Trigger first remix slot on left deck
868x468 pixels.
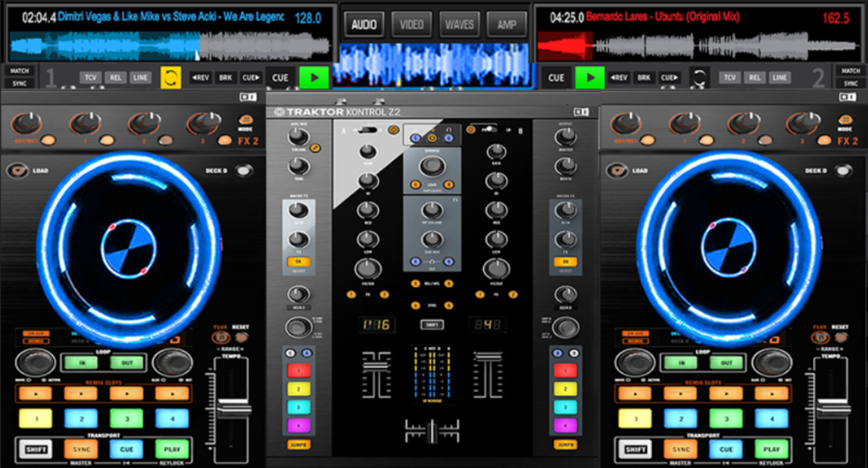35,394
